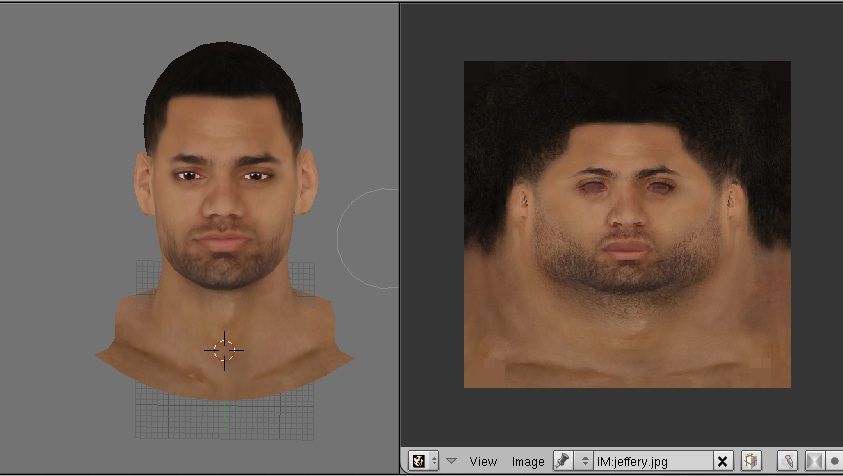Click the UV/Image editor type icon
The width and height of the screenshot is (843, 476).
tap(418, 461)
